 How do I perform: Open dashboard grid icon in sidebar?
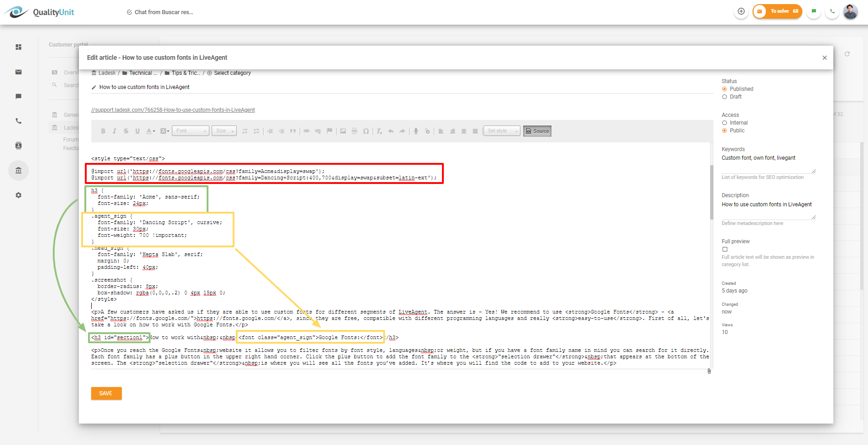(x=18, y=47)
